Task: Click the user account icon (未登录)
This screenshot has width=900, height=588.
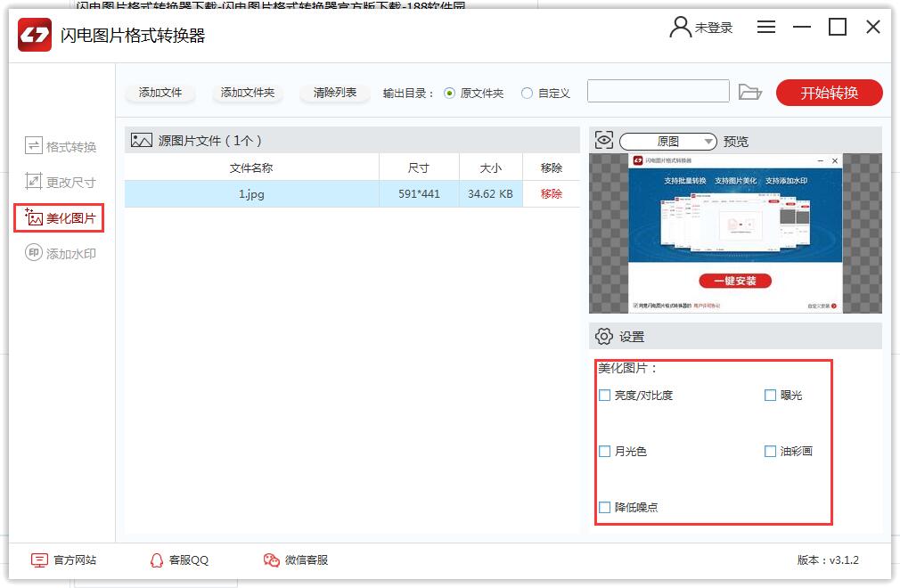Action: (x=681, y=28)
